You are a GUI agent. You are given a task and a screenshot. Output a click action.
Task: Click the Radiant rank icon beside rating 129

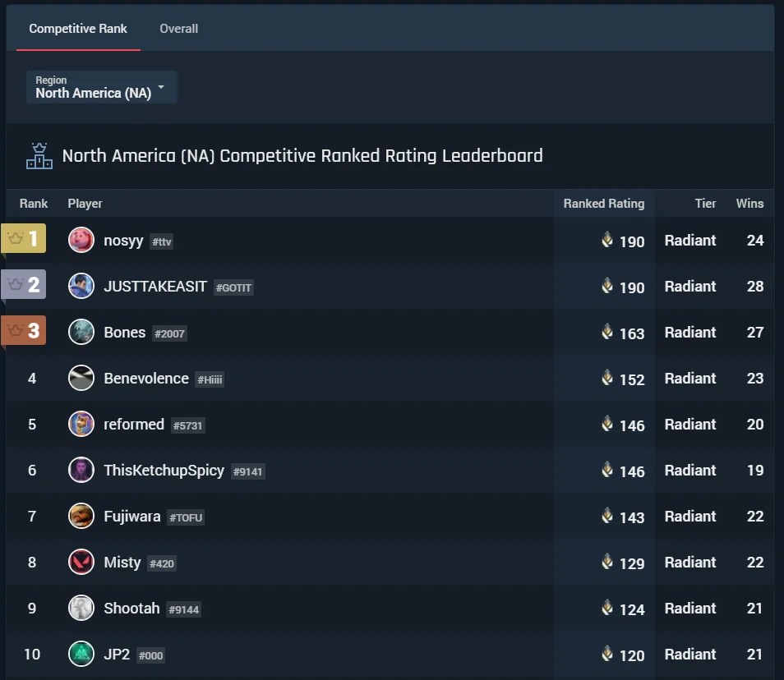[x=607, y=562]
